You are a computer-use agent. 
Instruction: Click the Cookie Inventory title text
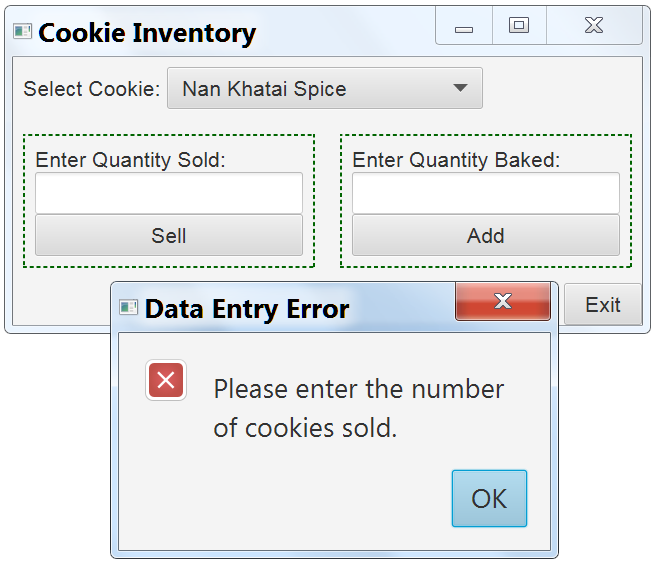(147, 33)
